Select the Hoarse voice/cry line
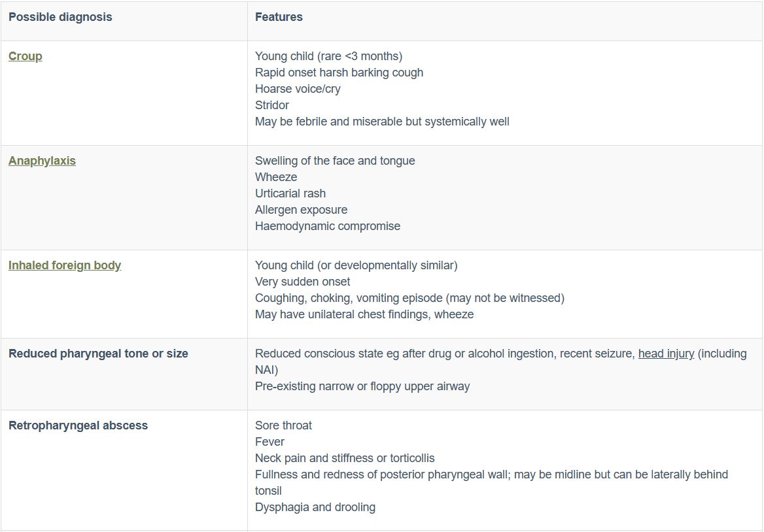Screen dimensions: 764x532 pos(298,89)
